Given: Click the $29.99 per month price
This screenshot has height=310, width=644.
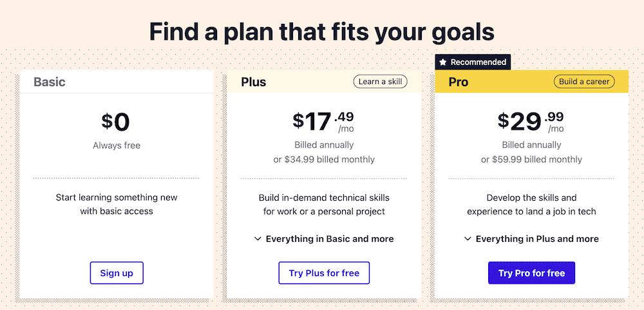Looking at the screenshot, I should click(531, 122).
